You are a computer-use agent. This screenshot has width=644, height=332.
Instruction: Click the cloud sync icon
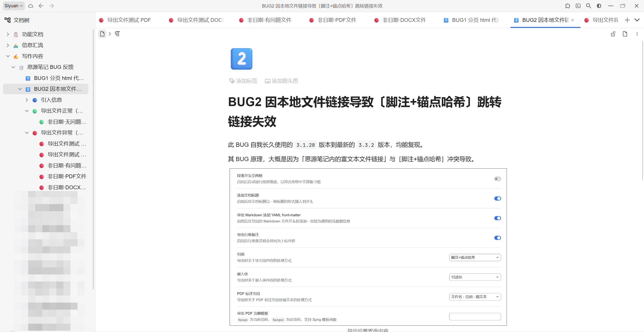pyautogui.click(x=30, y=6)
